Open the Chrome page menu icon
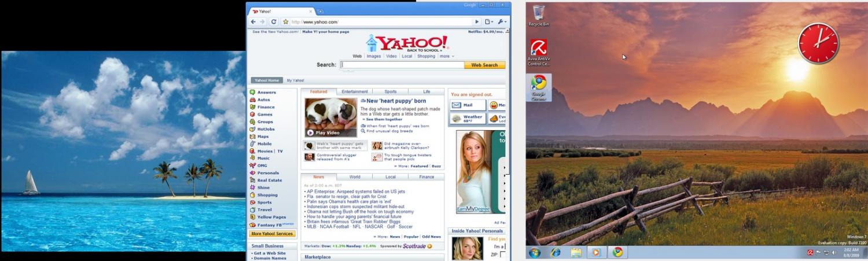Screen dimensions: 868x261 coord(489,22)
